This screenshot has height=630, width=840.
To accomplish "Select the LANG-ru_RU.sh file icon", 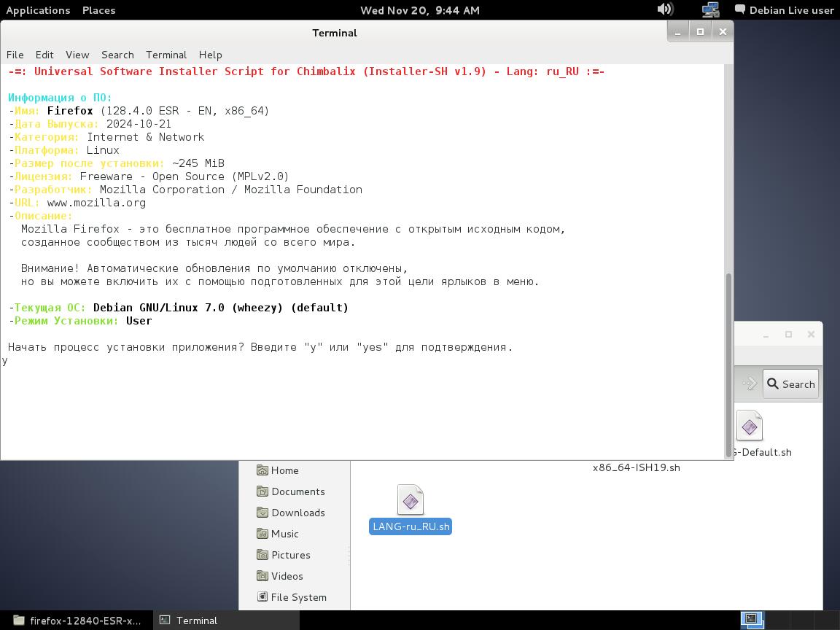I will (411, 499).
